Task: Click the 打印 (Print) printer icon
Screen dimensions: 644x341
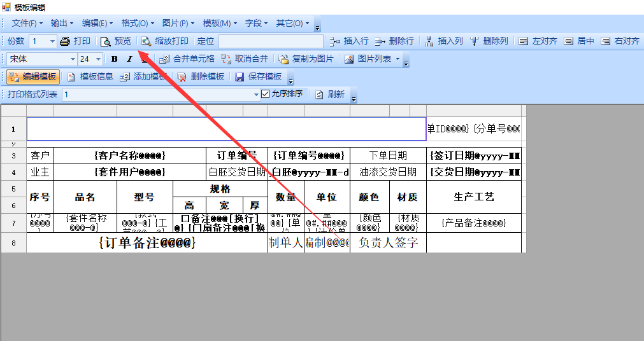Action: 65,41
